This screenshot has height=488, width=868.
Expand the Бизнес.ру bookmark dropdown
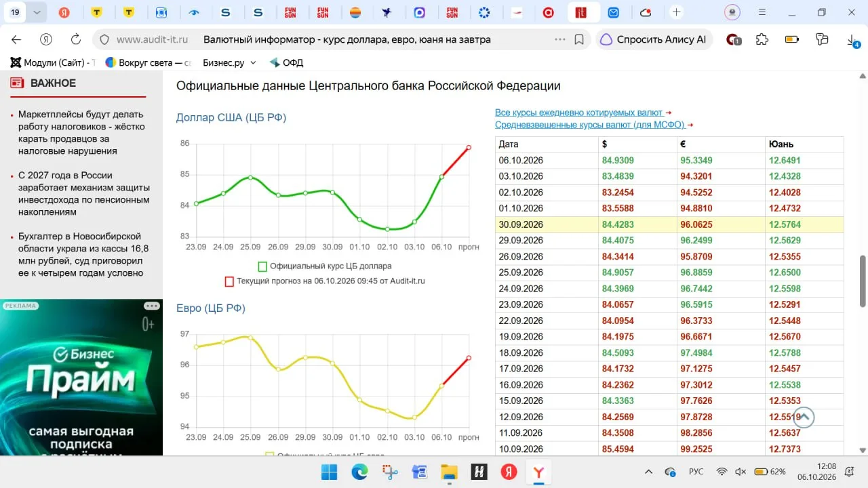click(x=254, y=62)
